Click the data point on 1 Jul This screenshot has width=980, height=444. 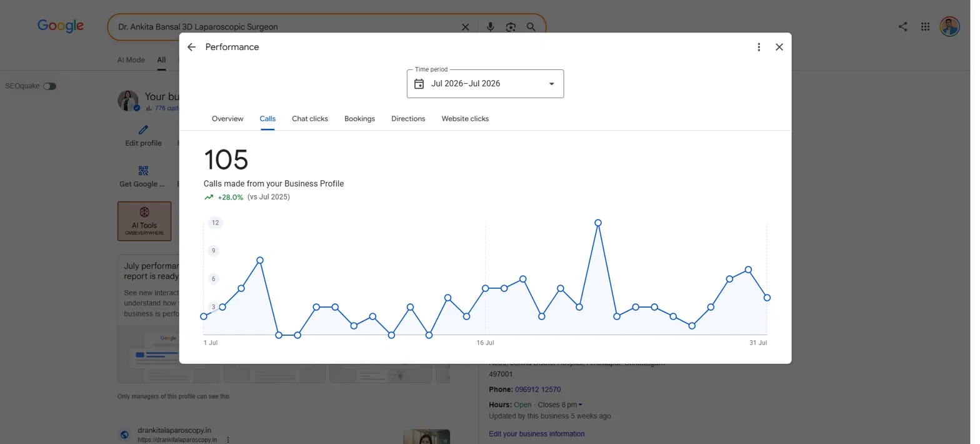pos(204,316)
